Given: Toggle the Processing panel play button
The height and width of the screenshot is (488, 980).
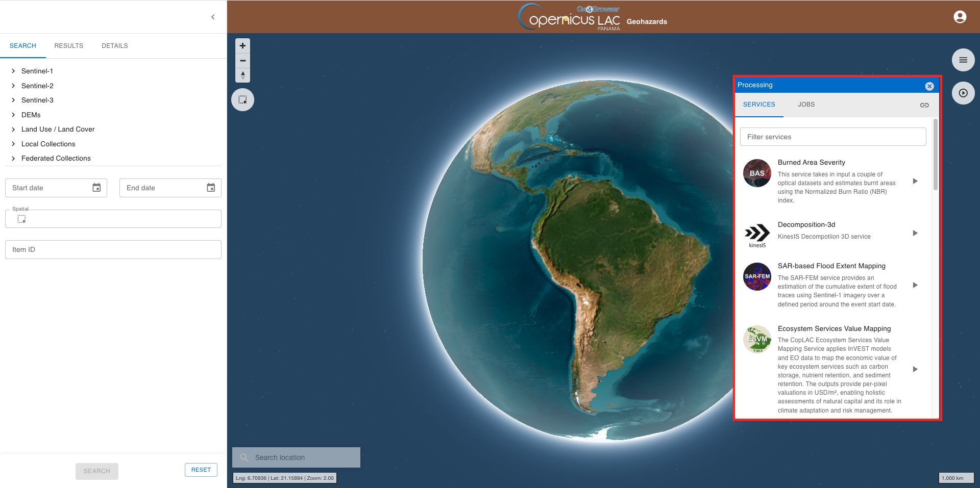Looking at the screenshot, I should click(963, 93).
